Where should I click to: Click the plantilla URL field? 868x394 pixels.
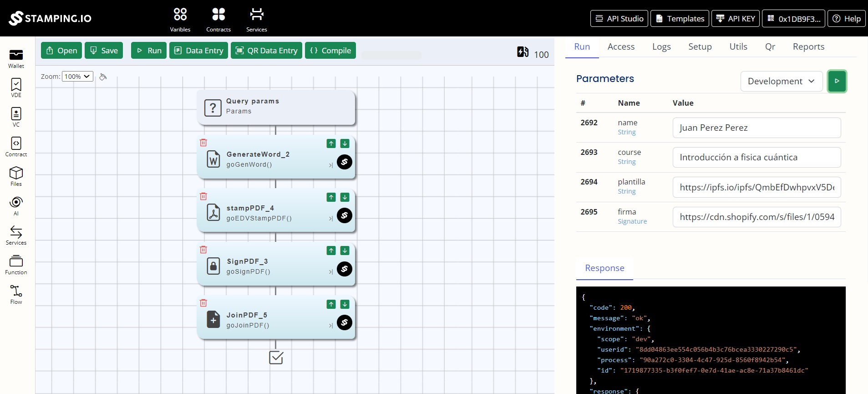(x=756, y=187)
